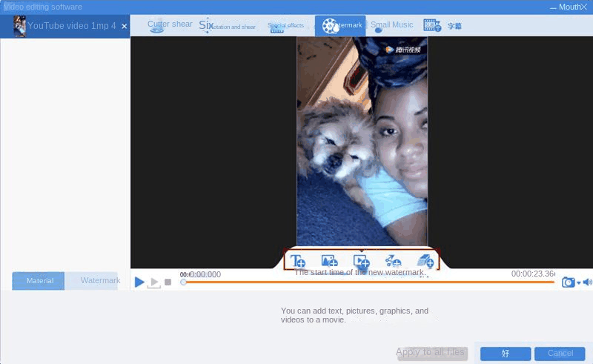
Task: Open the Cutter shear tab
Action: 169,25
